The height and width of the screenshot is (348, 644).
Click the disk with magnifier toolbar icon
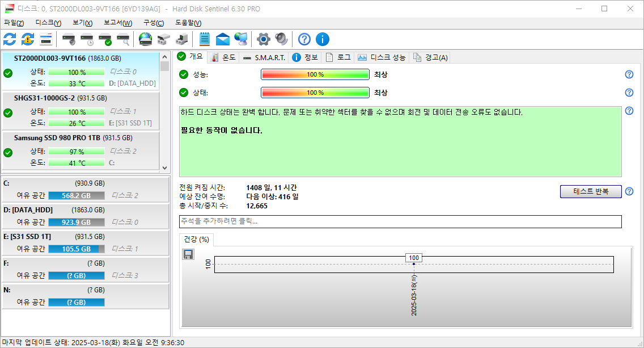123,40
